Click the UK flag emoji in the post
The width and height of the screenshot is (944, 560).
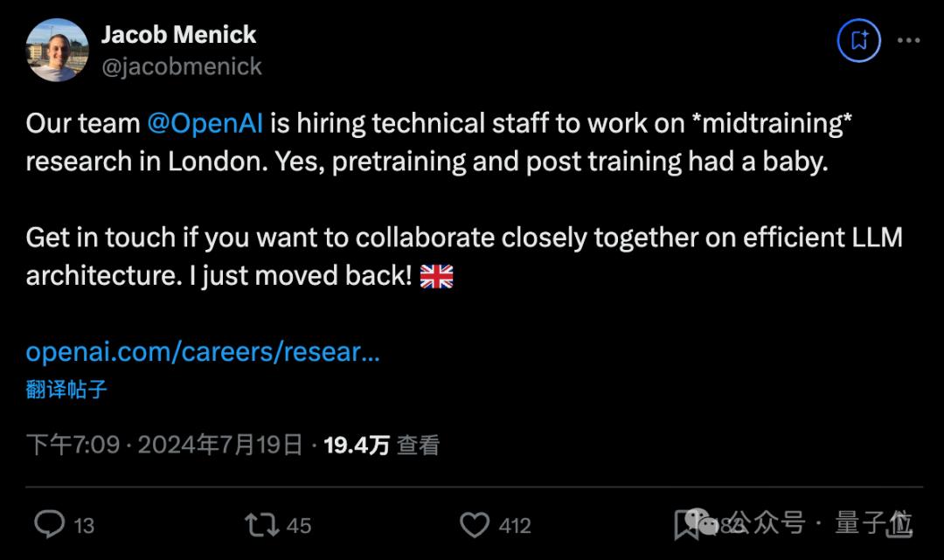click(x=436, y=277)
